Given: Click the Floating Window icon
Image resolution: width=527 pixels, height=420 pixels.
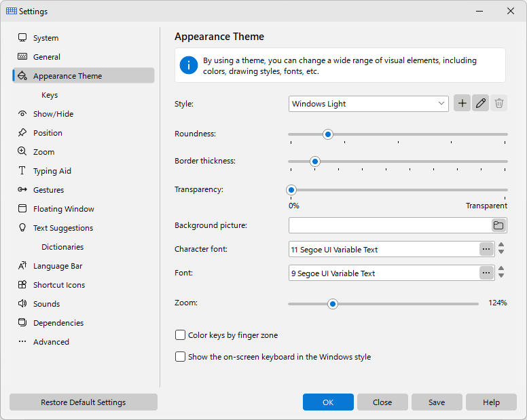Looking at the screenshot, I should pos(22,208).
